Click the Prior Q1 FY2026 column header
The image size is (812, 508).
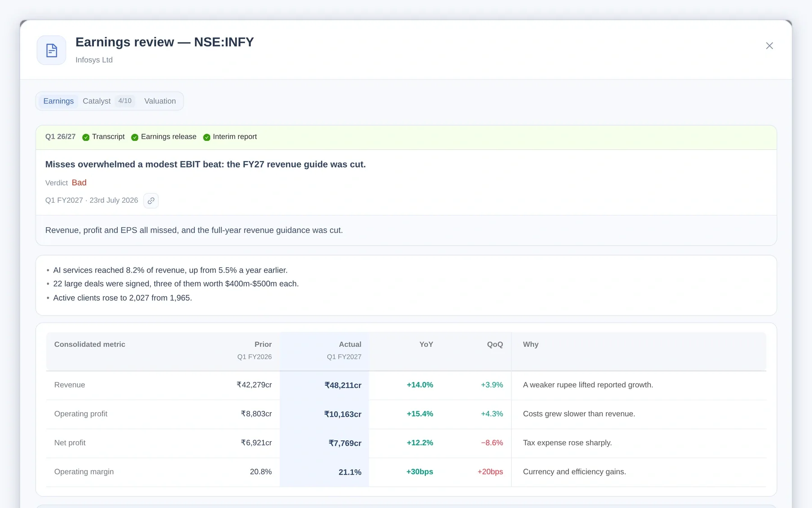[x=254, y=350]
